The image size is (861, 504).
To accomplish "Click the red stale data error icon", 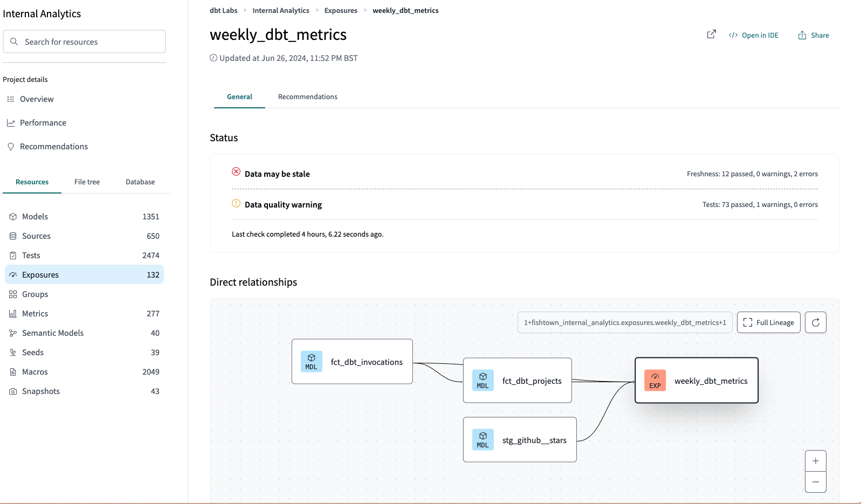I will tap(236, 172).
